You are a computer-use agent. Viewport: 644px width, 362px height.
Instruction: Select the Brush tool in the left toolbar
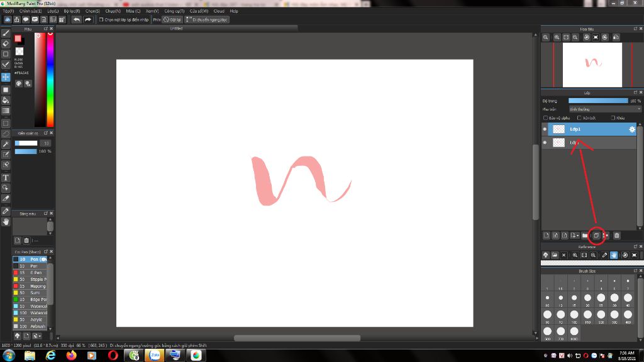point(6,33)
